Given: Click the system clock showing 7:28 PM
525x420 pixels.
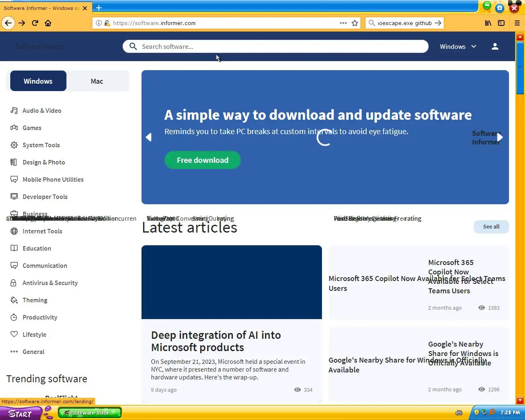Looking at the screenshot, I should [510, 413].
